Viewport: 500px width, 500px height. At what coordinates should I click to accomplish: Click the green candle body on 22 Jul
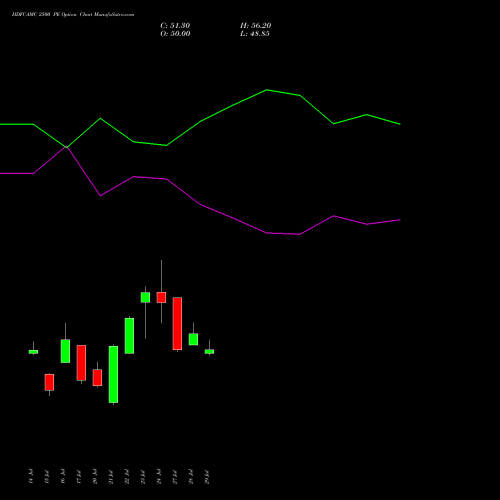point(129,336)
